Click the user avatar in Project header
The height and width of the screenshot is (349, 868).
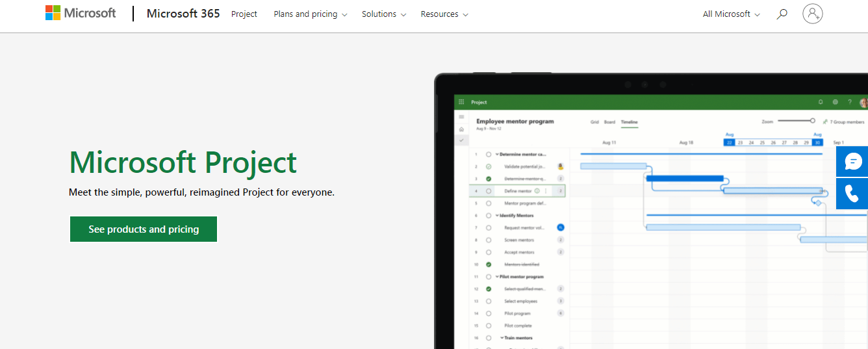tap(863, 102)
